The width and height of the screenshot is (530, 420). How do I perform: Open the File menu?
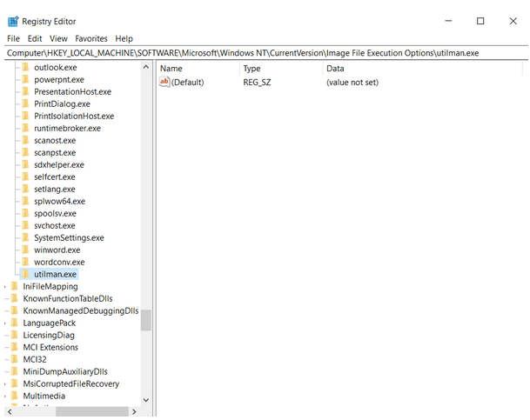pos(13,38)
